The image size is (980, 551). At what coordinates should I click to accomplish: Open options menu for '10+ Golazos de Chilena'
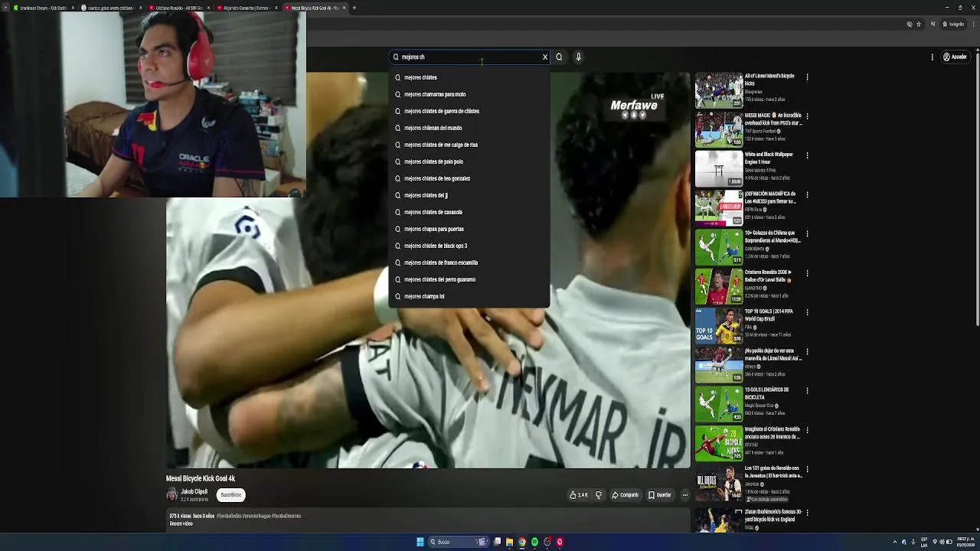click(x=807, y=233)
